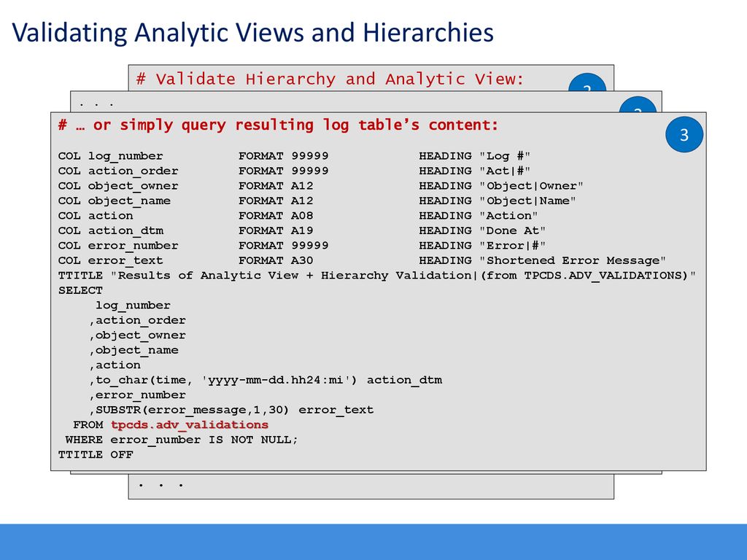Screen dimensions: 747x560
Task: Click "(from TPCDS.ADV_VALIDATIONS)" in the TTITLE line
Action: [x=584, y=276]
